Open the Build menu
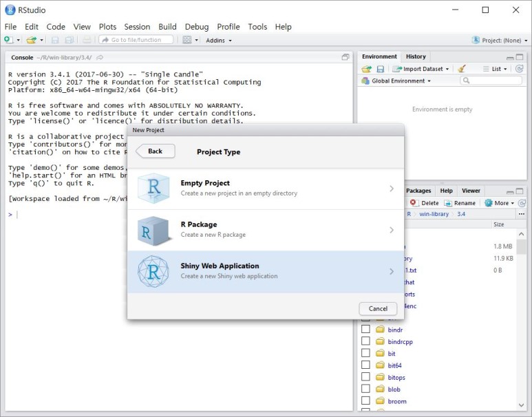 168,27
